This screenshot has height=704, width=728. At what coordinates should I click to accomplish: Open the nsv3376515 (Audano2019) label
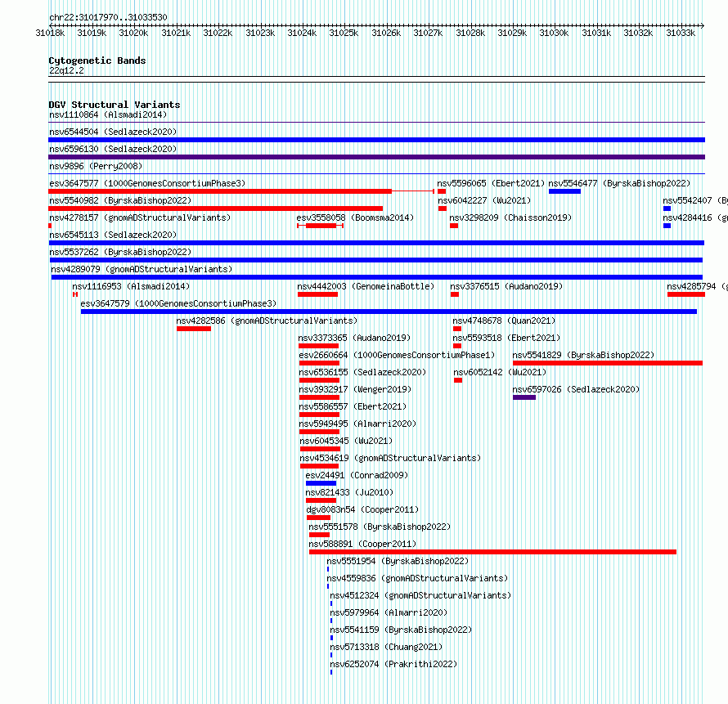pos(506,286)
